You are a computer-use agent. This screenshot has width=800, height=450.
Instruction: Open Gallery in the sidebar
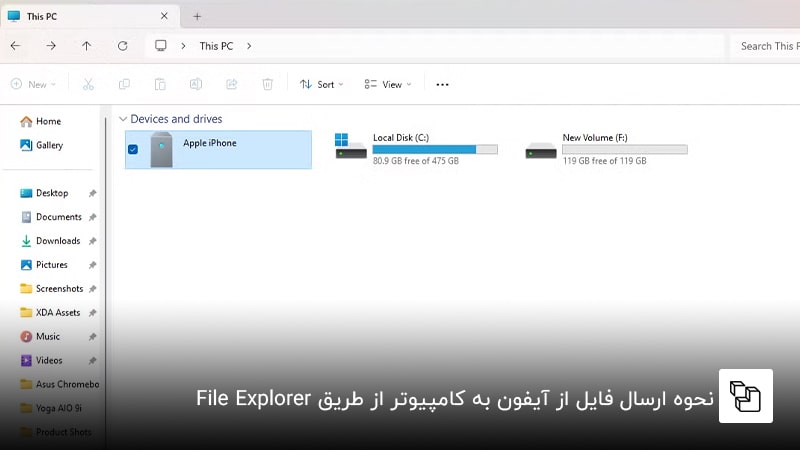(41, 145)
